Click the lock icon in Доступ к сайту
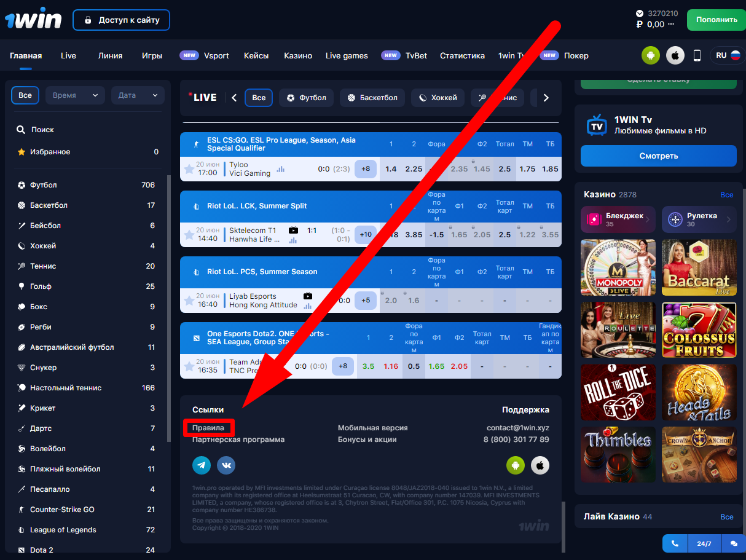The image size is (746, 560). coord(87,20)
